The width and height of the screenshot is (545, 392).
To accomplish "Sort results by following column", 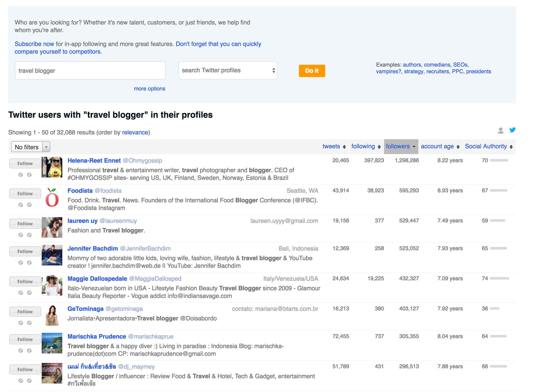I will (x=366, y=146).
